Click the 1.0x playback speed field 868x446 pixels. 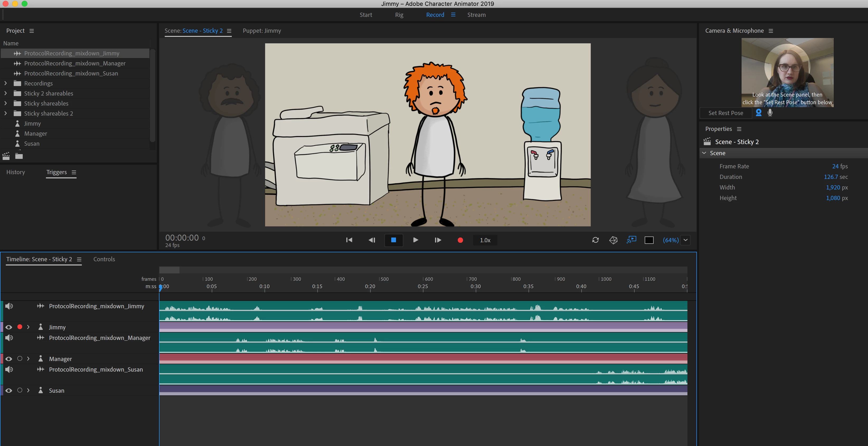tap(485, 240)
